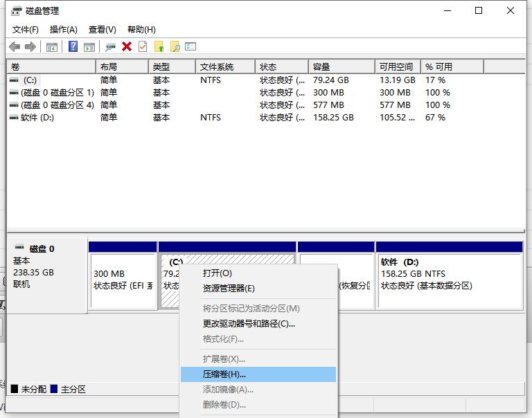Sort by the 容量 column header
This screenshot has height=418, width=532.
[x=342, y=67]
